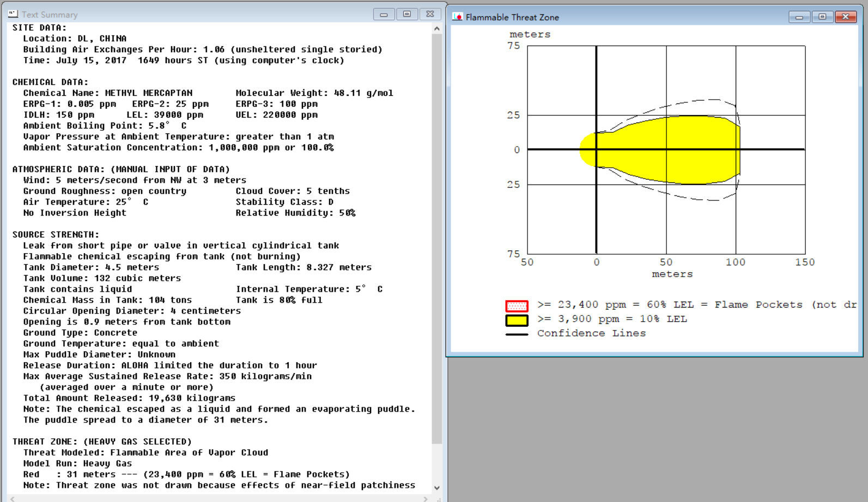The height and width of the screenshot is (502, 868).
Task: Click 'Tank Diameter: 4.5 meters' text
Action: point(91,267)
